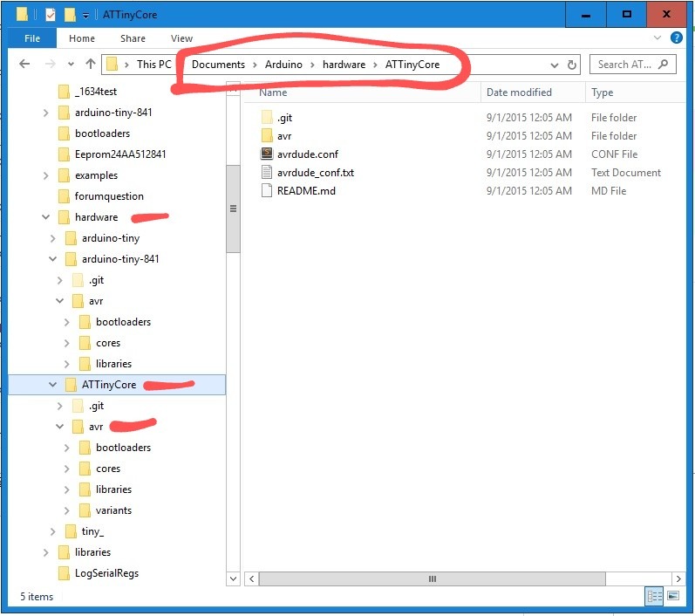695x616 pixels.
Task: Sort files by Type column
Action: 602,92
